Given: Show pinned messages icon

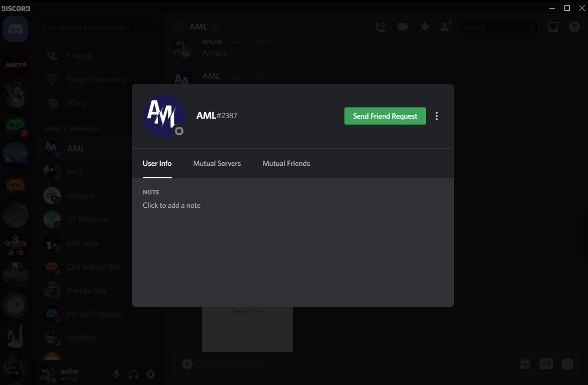Looking at the screenshot, I should click(x=424, y=27).
